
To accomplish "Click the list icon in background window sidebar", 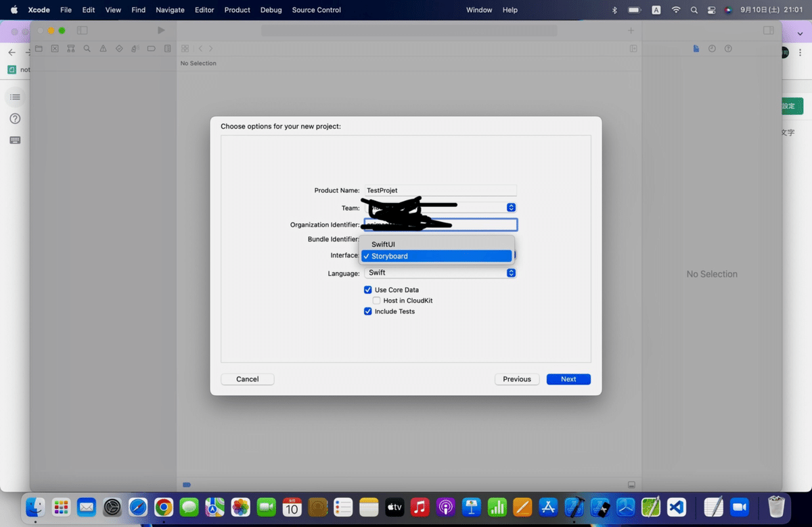I will [15, 97].
